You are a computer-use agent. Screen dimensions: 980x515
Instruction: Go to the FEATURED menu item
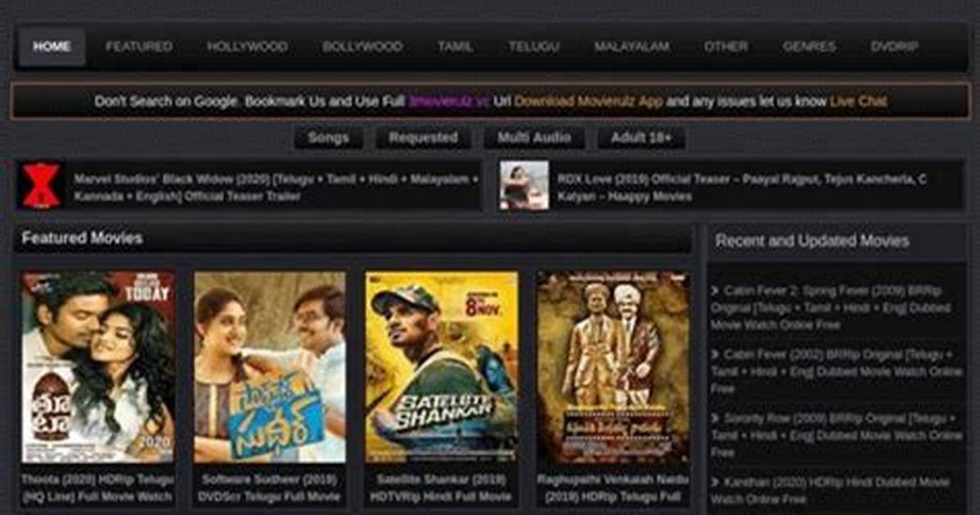[138, 46]
